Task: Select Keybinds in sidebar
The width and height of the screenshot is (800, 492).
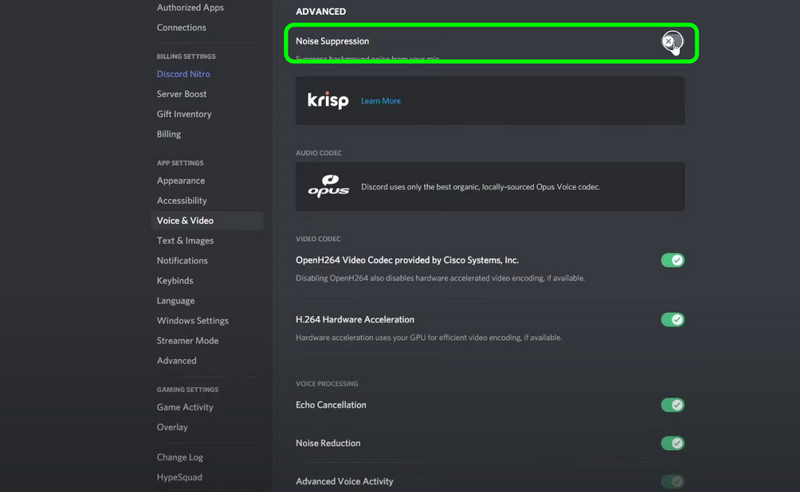Action: 175,281
